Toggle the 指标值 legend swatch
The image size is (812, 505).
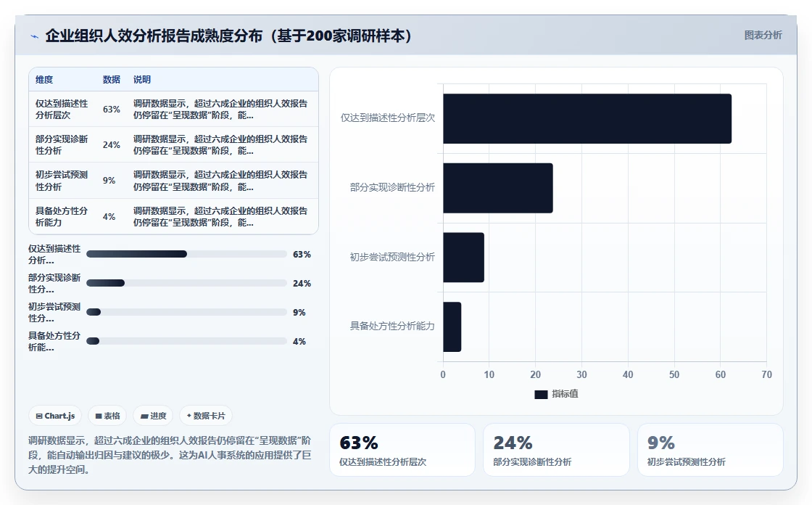coord(541,395)
